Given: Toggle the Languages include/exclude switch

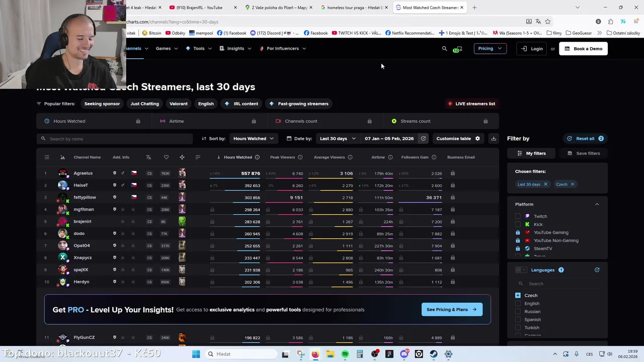Looking at the screenshot, I should (521, 270).
